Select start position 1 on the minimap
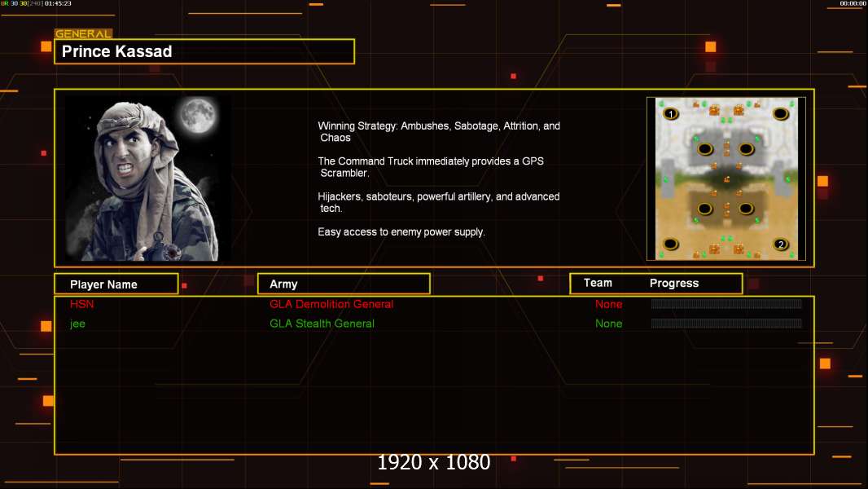This screenshot has height=489, width=868. point(671,114)
